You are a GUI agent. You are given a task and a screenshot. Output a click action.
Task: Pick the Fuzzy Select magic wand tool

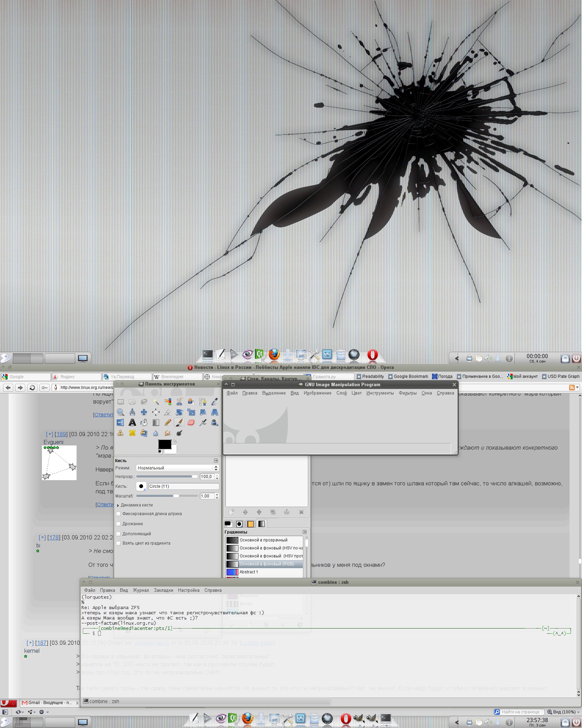click(x=156, y=401)
